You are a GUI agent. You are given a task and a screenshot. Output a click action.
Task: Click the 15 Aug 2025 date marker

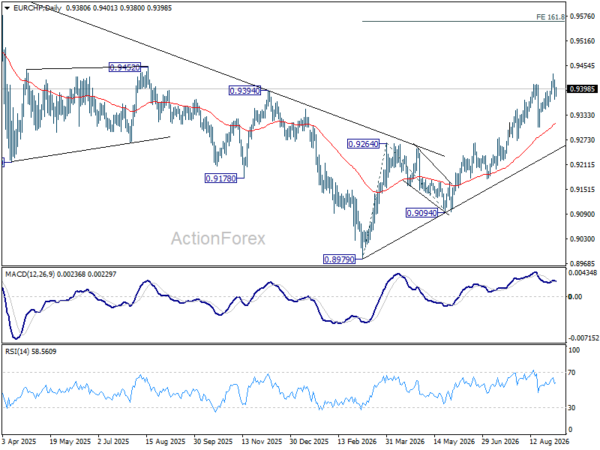166,441
